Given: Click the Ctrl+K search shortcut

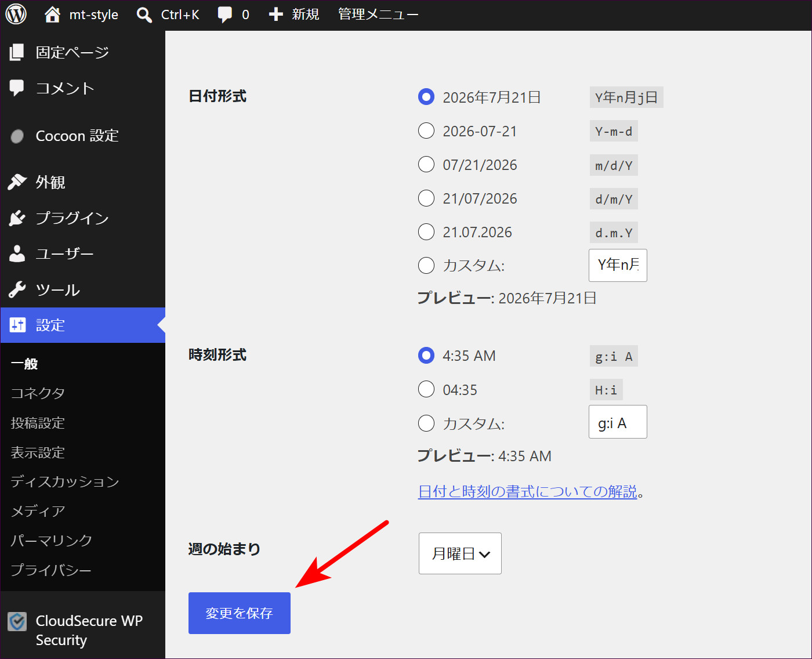Looking at the screenshot, I should point(180,15).
